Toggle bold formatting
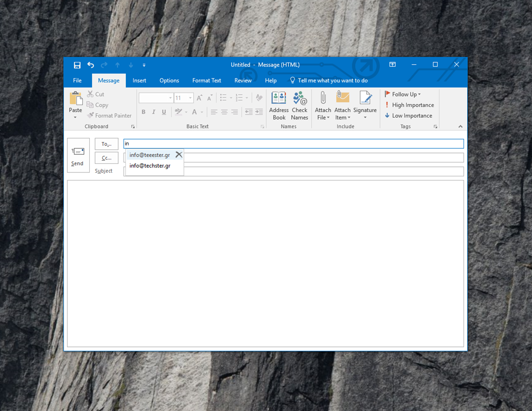Viewport: 532px width, 411px height. (143, 112)
